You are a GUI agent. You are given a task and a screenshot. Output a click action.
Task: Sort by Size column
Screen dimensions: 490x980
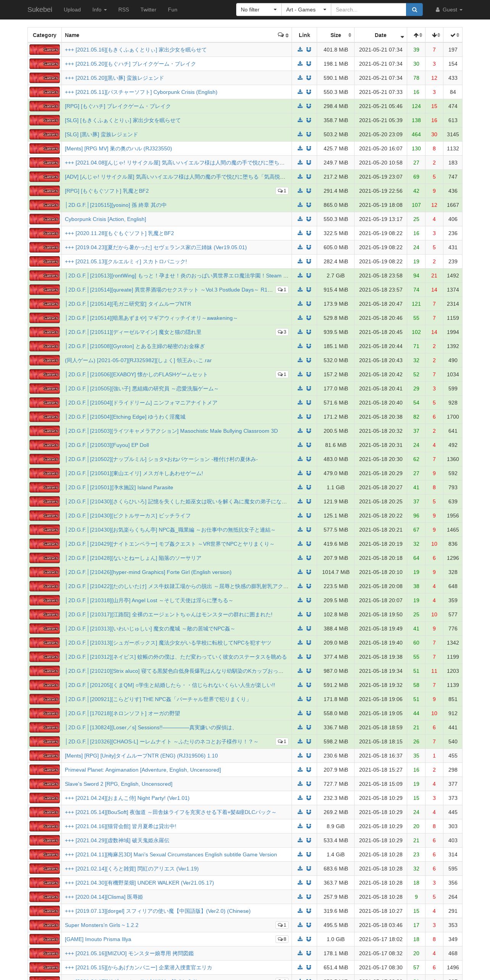[x=335, y=35]
